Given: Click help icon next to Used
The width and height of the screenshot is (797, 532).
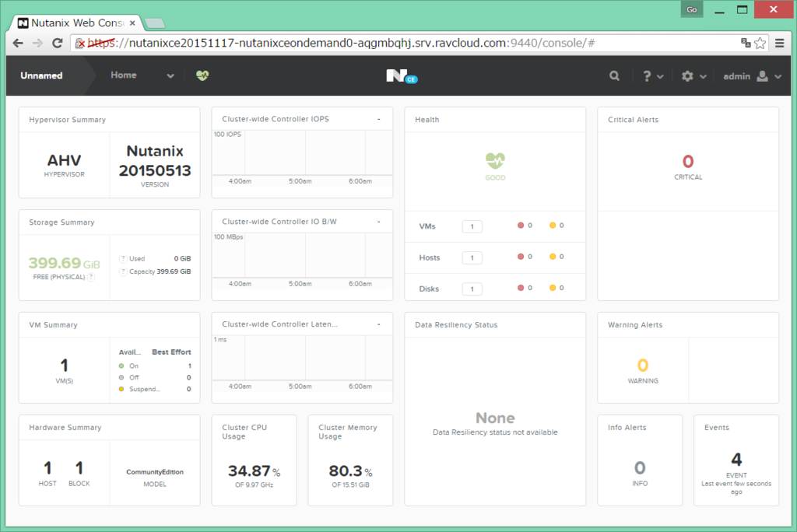Looking at the screenshot, I should click(122, 259).
